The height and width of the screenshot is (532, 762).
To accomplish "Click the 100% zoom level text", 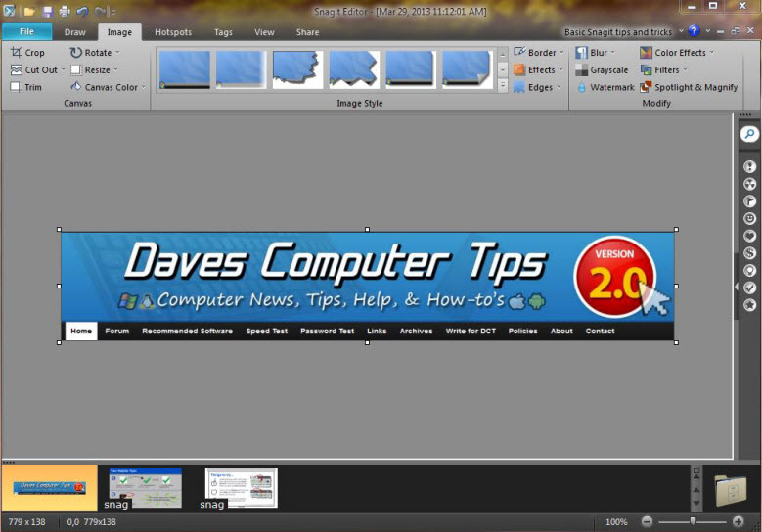I will [616, 522].
